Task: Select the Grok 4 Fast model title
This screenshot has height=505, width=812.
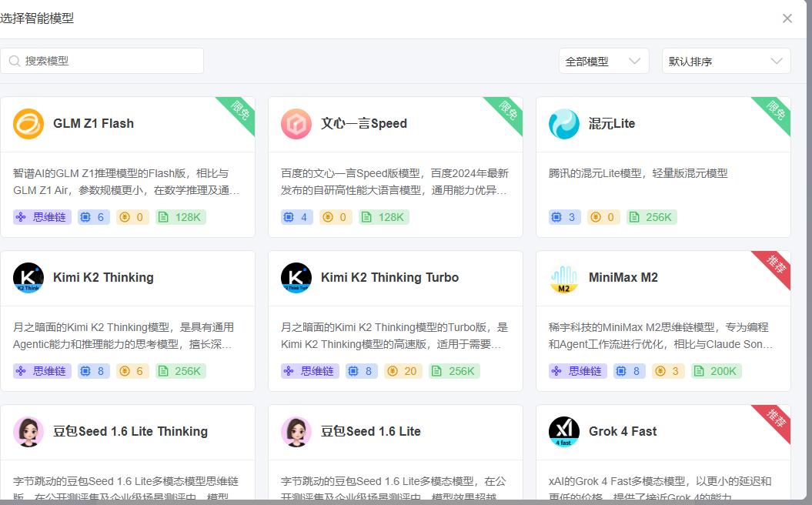Action: [623, 431]
